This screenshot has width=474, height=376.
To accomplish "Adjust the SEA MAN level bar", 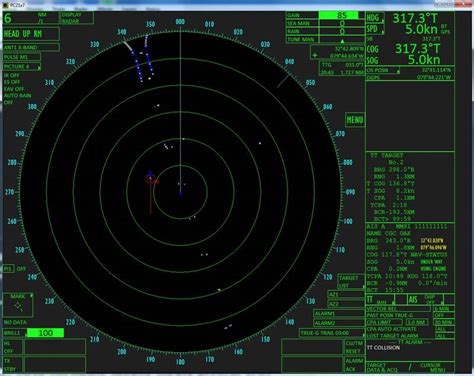I will [x=342, y=23].
